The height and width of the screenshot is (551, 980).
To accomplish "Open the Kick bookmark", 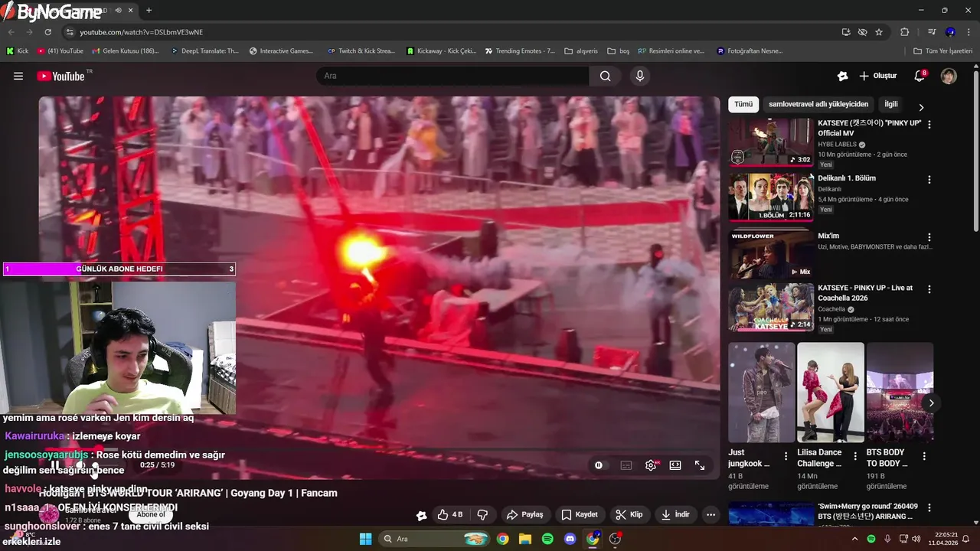I will tap(18, 51).
